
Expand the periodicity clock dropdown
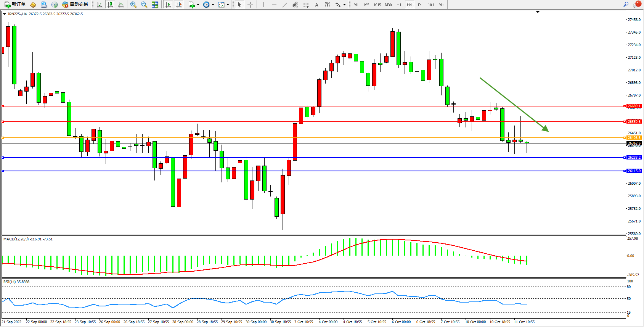213,5
